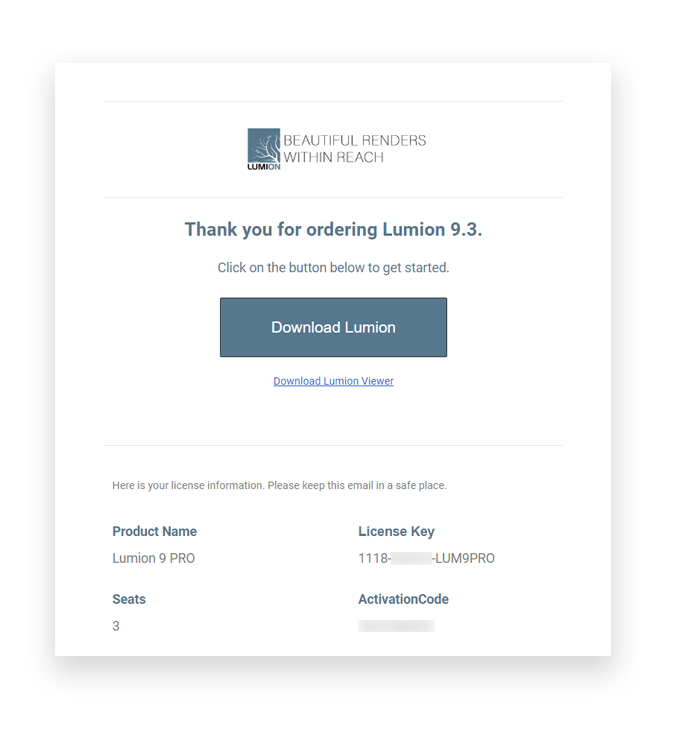The image size is (676, 735).
Task: Click the Product Name label
Action: pyautogui.click(x=155, y=532)
